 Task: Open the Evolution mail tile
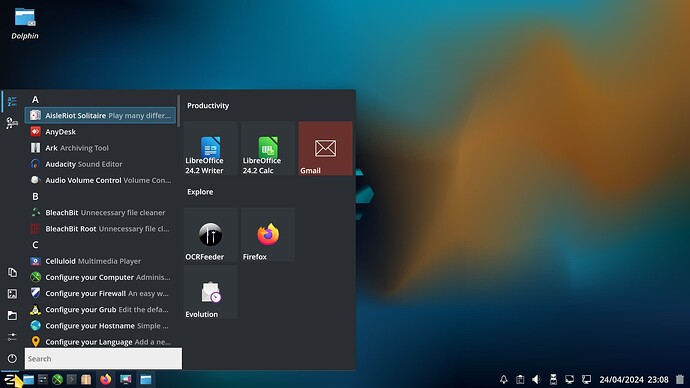[210, 292]
